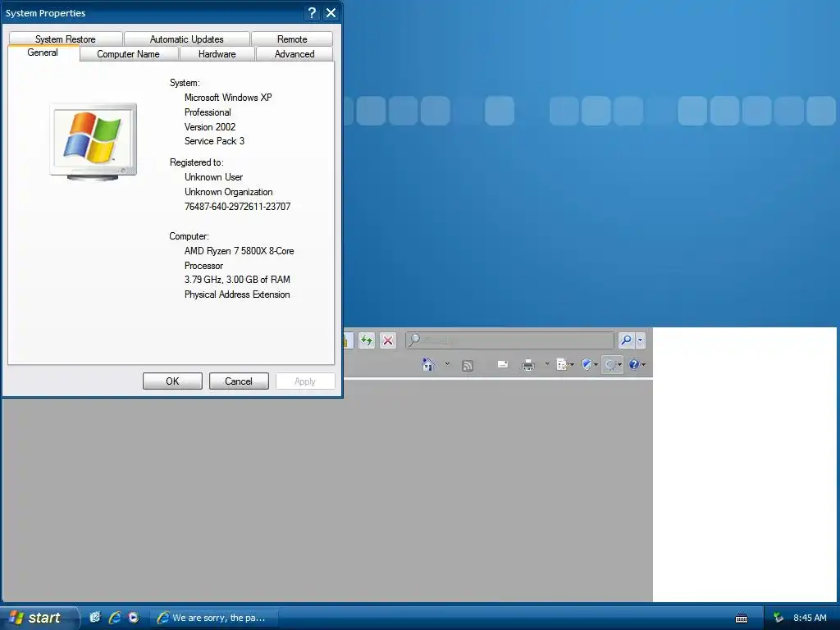Switch to the Hardware tab
Screen dimensions: 840x630
click(217, 54)
